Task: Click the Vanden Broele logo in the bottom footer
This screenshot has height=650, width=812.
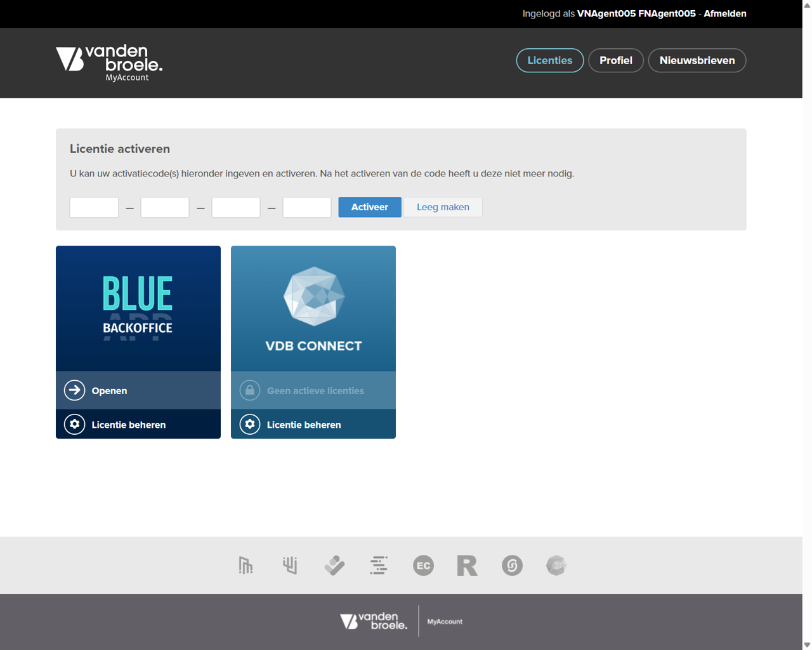Action: [x=374, y=621]
